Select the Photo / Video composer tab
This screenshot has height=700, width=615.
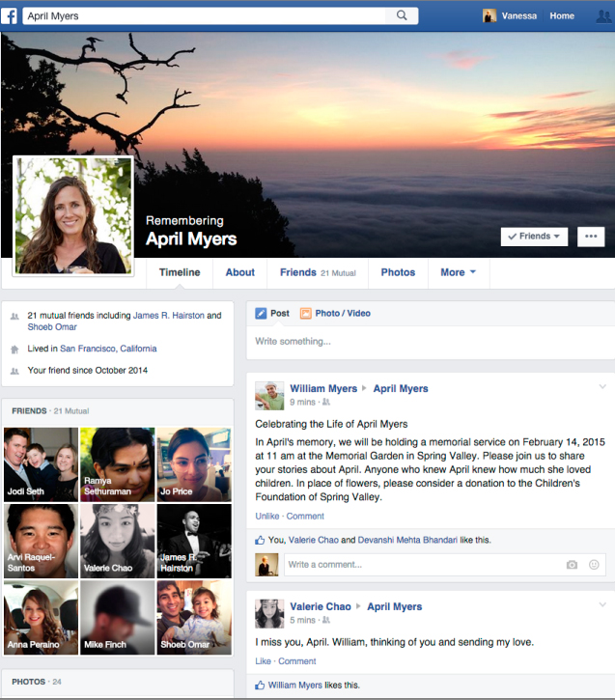[x=335, y=314]
